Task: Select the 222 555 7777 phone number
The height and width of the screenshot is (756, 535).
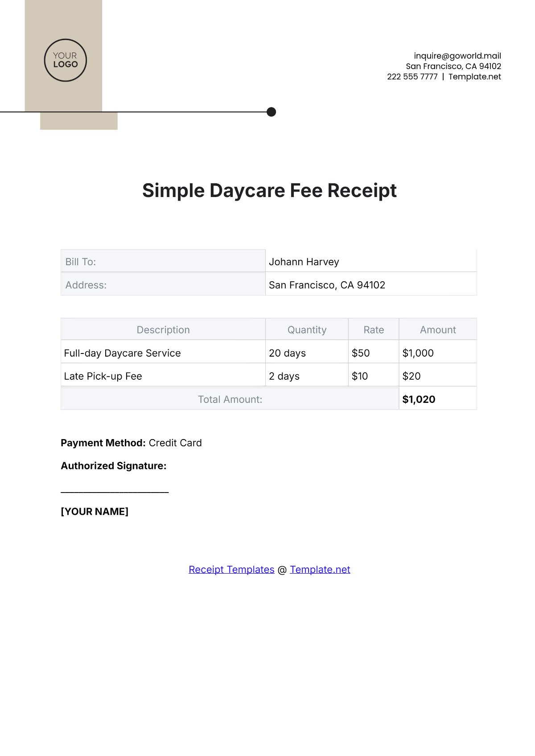Action: pyautogui.click(x=412, y=77)
